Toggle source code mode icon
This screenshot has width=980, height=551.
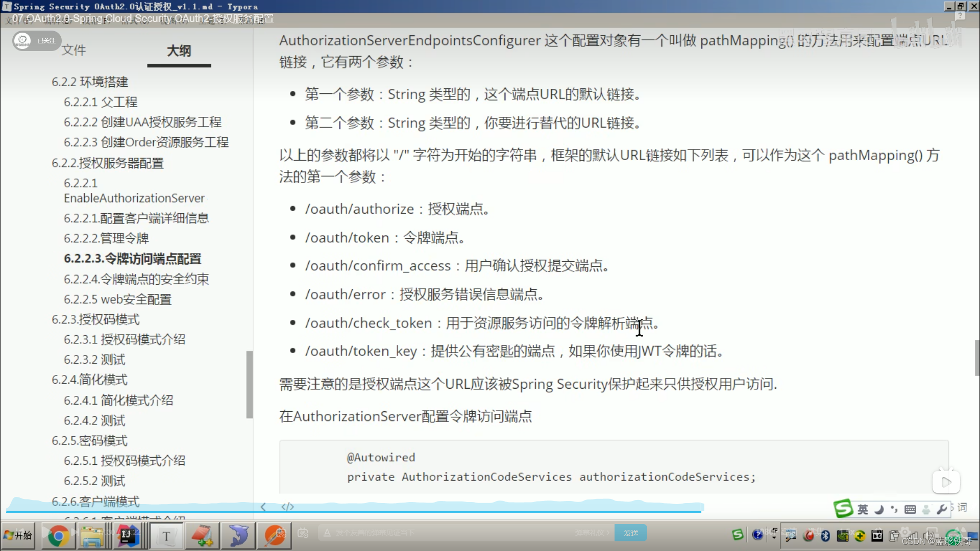(287, 507)
